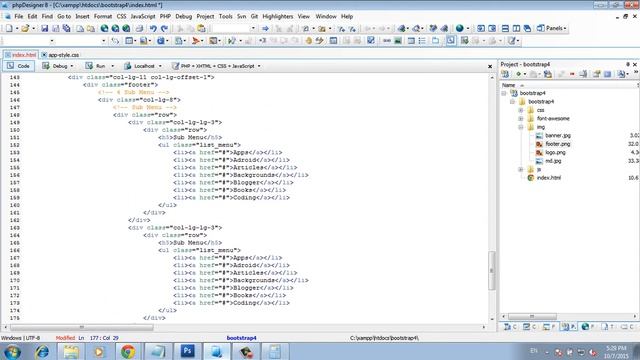
Task: Click the bulleted list icon in second toolbar
Action: pyautogui.click(x=422, y=41)
